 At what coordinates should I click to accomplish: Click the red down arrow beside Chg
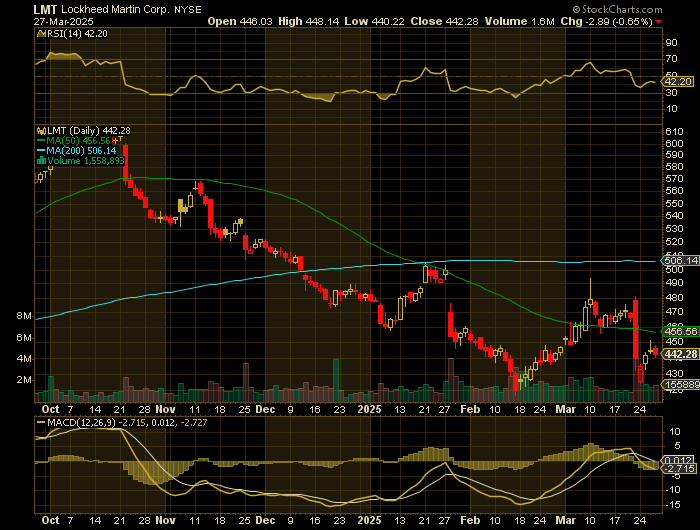(659, 22)
